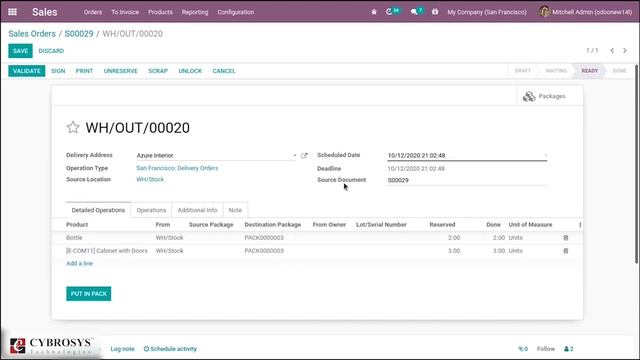
Task: Open the conversations chat icon
Action: point(414,12)
